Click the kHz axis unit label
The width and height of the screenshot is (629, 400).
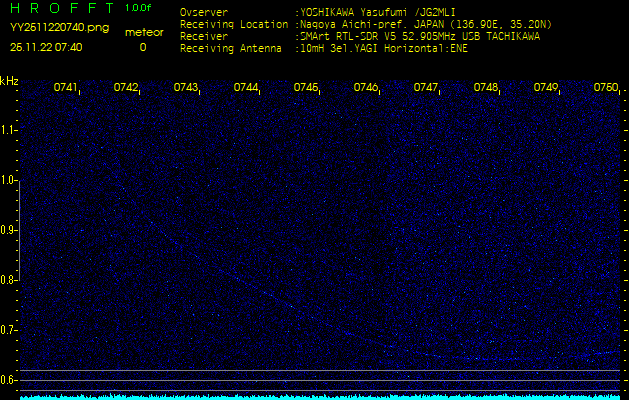(x=9, y=80)
